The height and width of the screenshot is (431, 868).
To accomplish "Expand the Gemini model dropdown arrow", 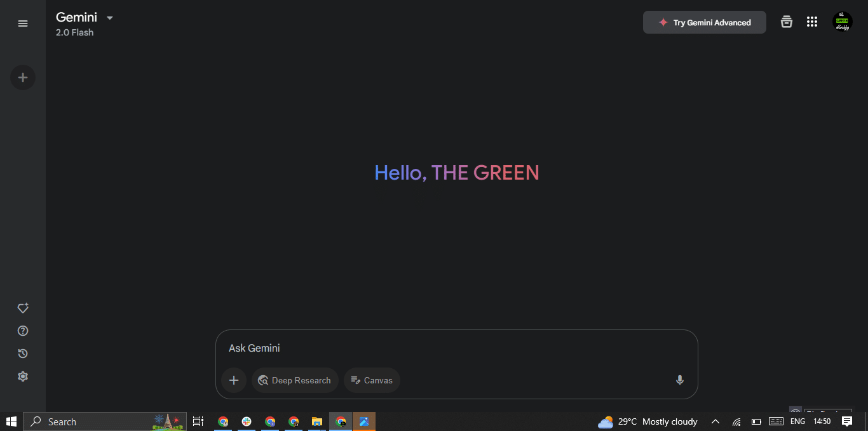I will point(110,18).
